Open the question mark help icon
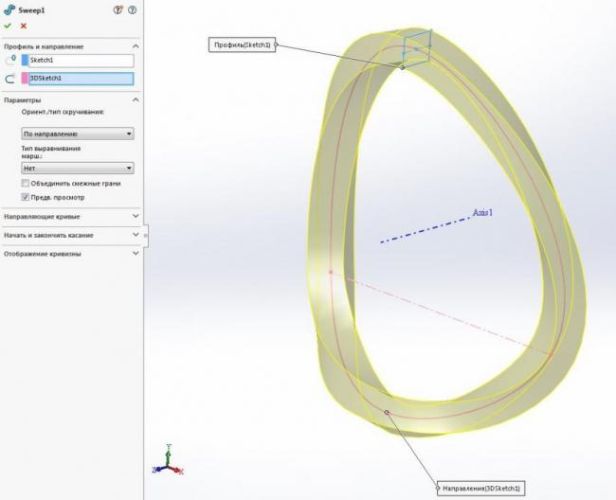Screen dimensions: 616x500 point(132,10)
